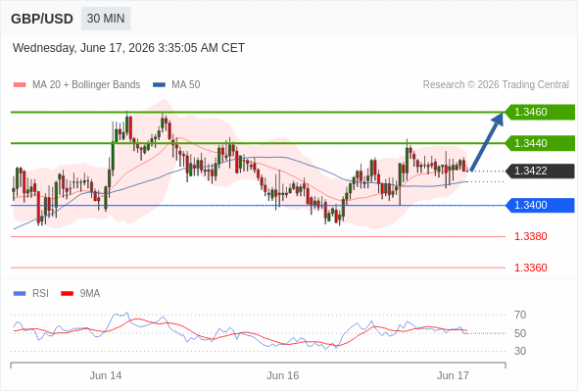Click the blue upward forecast arrow
The height and width of the screenshot is (392, 578).
tap(487, 141)
